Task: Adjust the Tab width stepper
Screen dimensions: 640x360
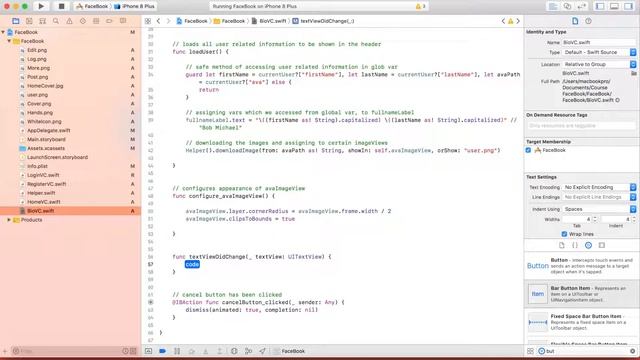Action: click(595, 219)
